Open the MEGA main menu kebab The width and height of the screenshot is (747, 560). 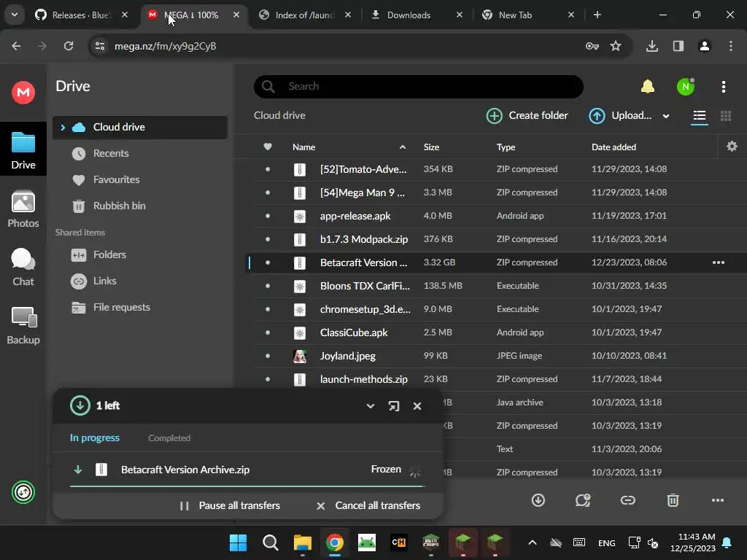coord(723,87)
